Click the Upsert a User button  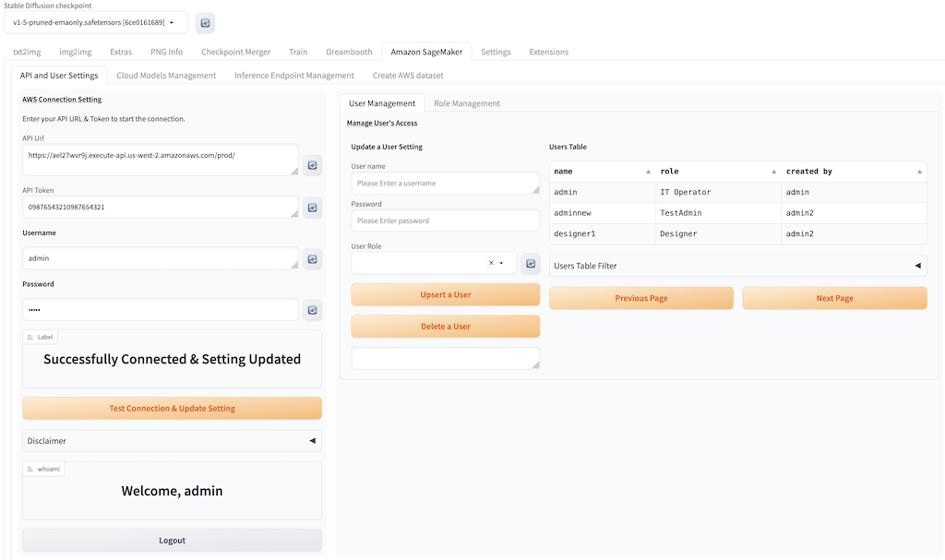click(446, 294)
